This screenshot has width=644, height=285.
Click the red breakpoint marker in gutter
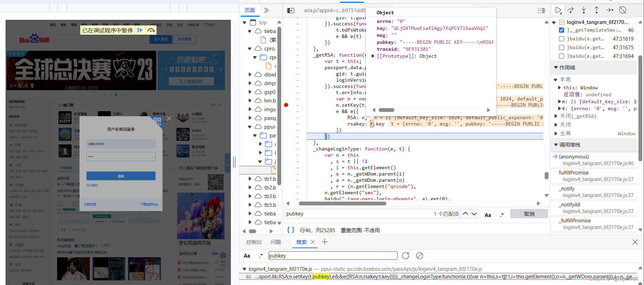pos(286,105)
